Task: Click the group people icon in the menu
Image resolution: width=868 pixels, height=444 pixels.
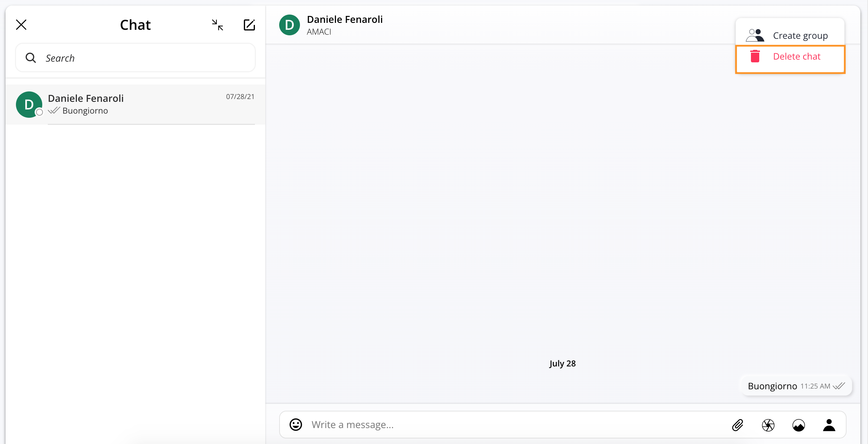Action: [755, 35]
